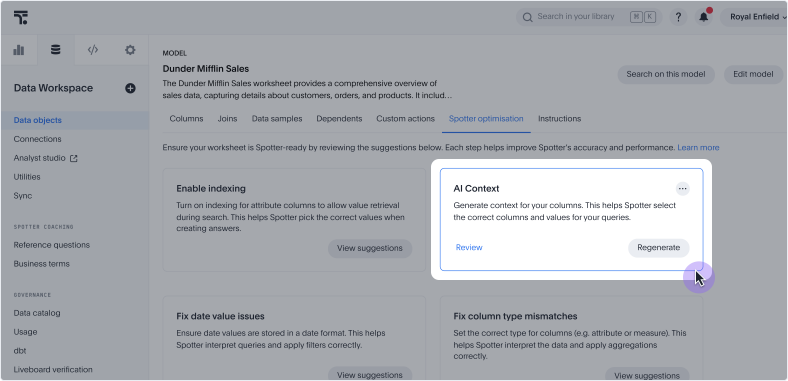Select the Spotter optimisation tab
This screenshot has width=788, height=381.
pos(486,119)
